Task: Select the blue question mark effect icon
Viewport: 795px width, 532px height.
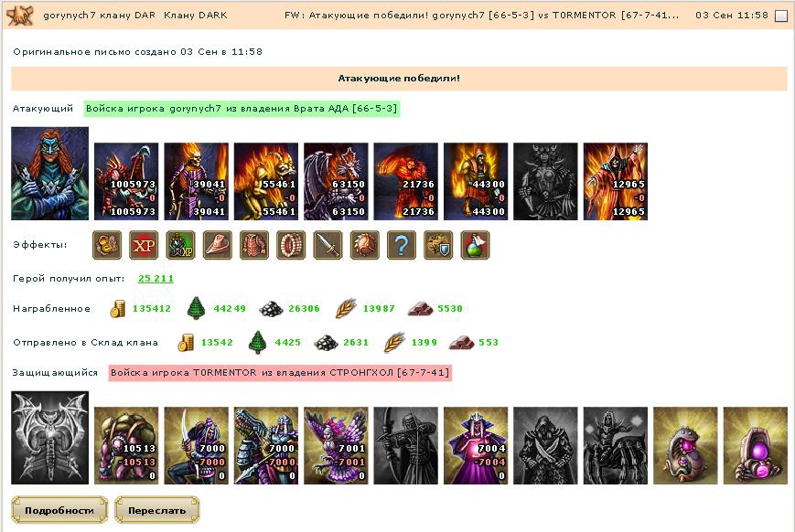Action: (x=402, y=245)
